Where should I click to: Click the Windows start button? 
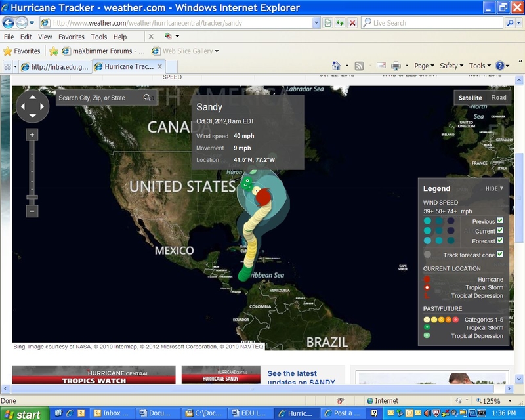(24, 414)
